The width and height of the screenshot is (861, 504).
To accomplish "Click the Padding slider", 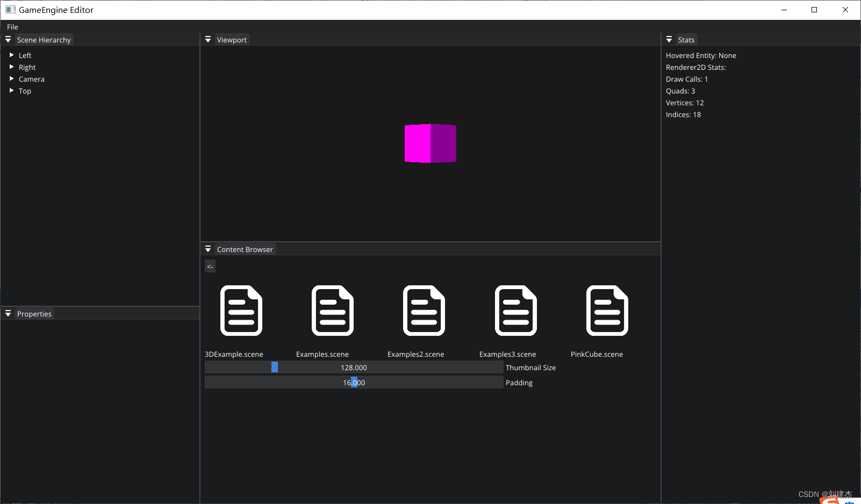I will [x=354, y=382].
